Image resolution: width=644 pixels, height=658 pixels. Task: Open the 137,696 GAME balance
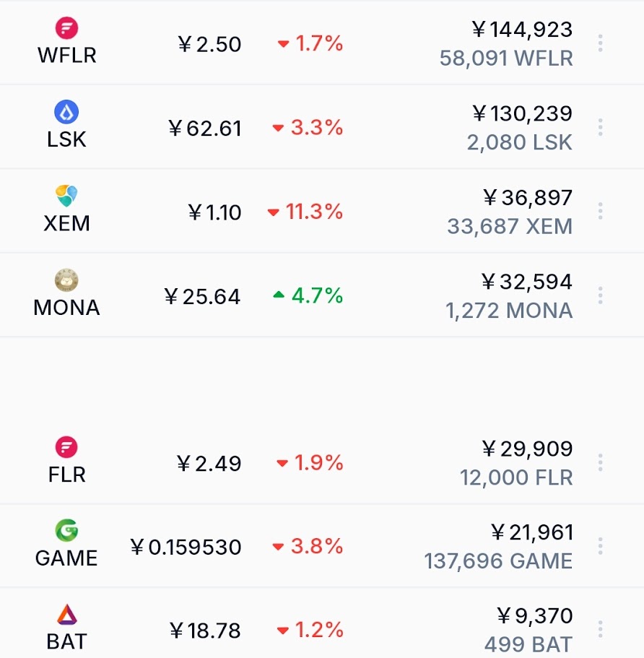tap(498, 561)
